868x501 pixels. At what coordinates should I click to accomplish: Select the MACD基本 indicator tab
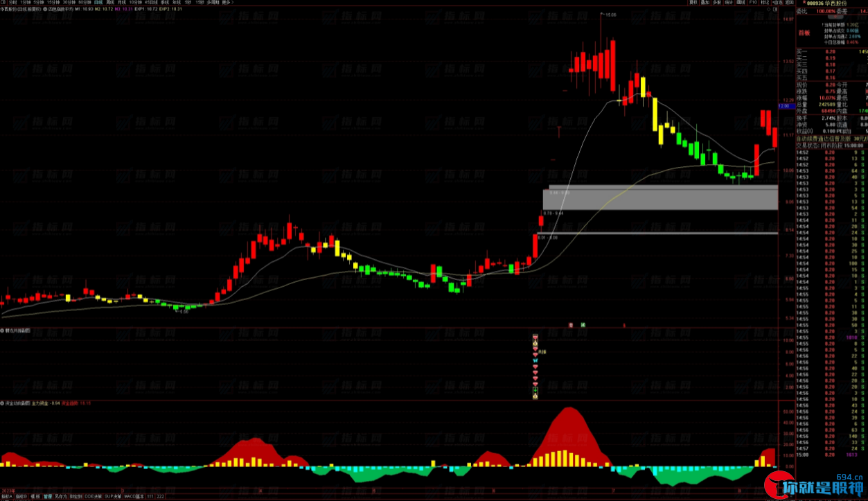tap(134, 497)
